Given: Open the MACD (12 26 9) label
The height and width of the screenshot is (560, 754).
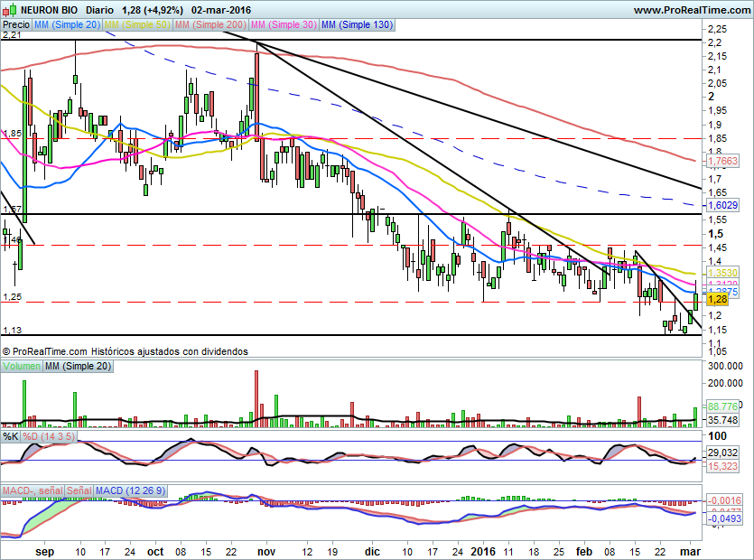Looking at the screenshot, I should tap(129, 490).
